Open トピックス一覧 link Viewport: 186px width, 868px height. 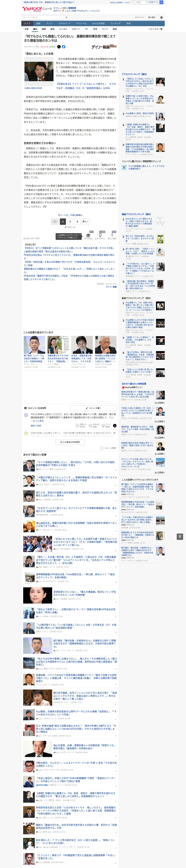pos(155,29)
